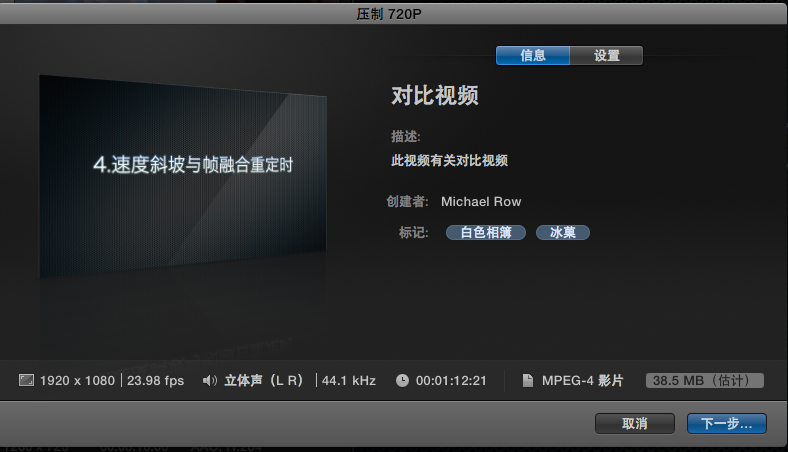Click the 44.1 kHz sample rate text

pos(349,381)
